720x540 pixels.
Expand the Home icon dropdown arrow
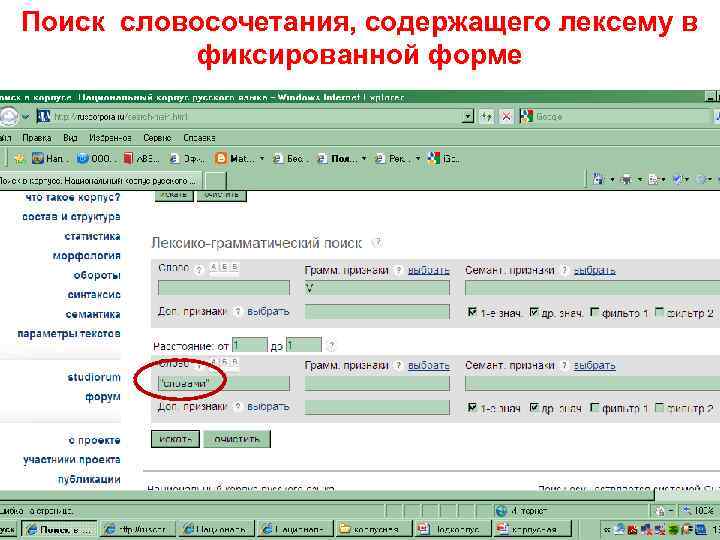coord(612,180)
